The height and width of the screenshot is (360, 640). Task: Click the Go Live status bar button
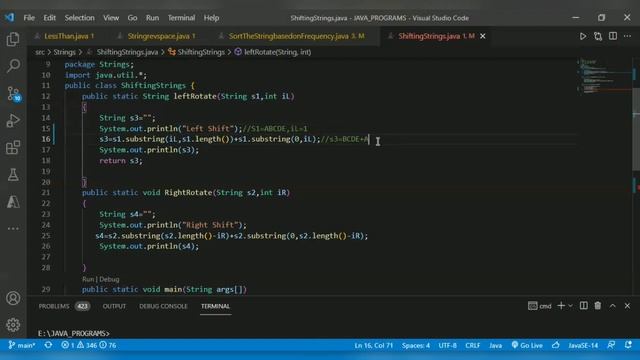point(527,345)
